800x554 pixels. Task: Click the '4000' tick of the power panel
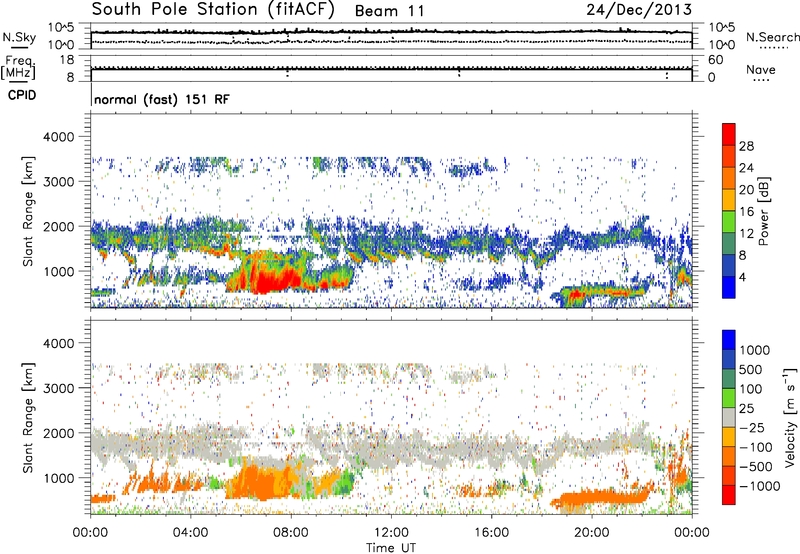coord(59,137)
